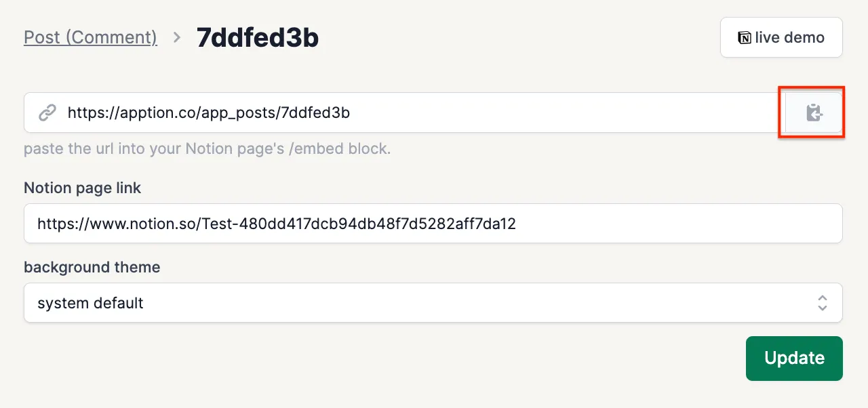This screenshot has height=408, width=868.
Task: Click the breadcrumb chevron separator
Action: [x=177, y=38]
